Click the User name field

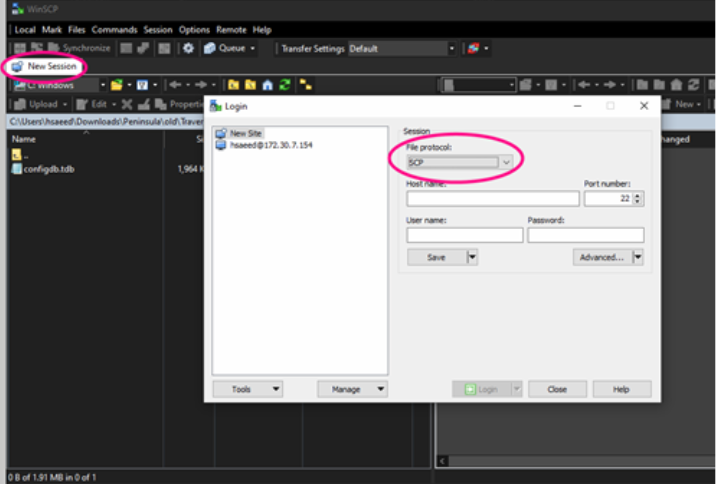[x=464, y=235]
